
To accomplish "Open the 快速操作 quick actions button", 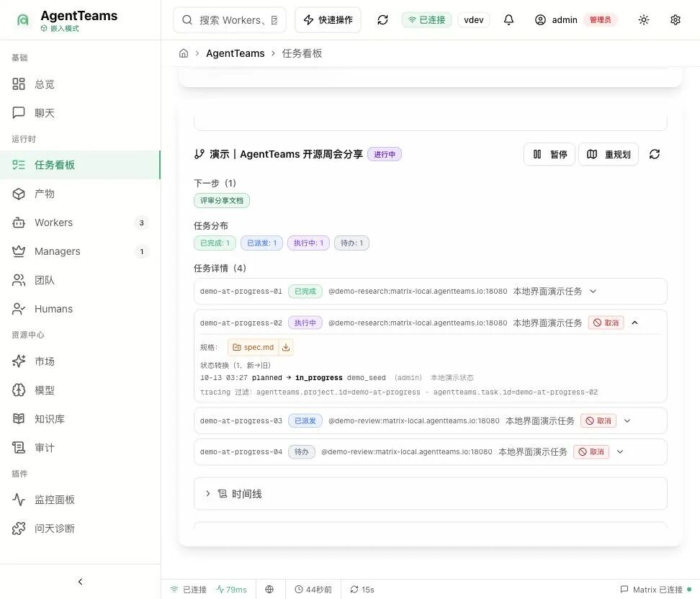I will tap(328, 20).
